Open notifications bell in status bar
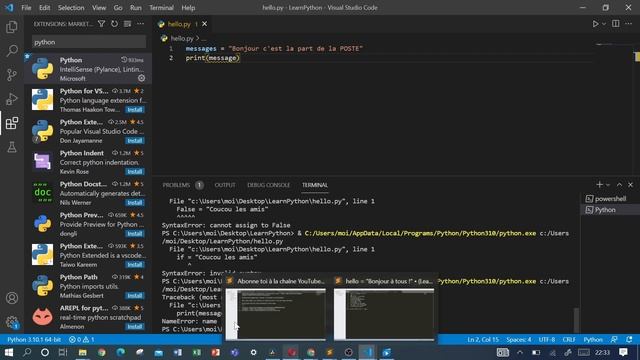 click(629, 340)
